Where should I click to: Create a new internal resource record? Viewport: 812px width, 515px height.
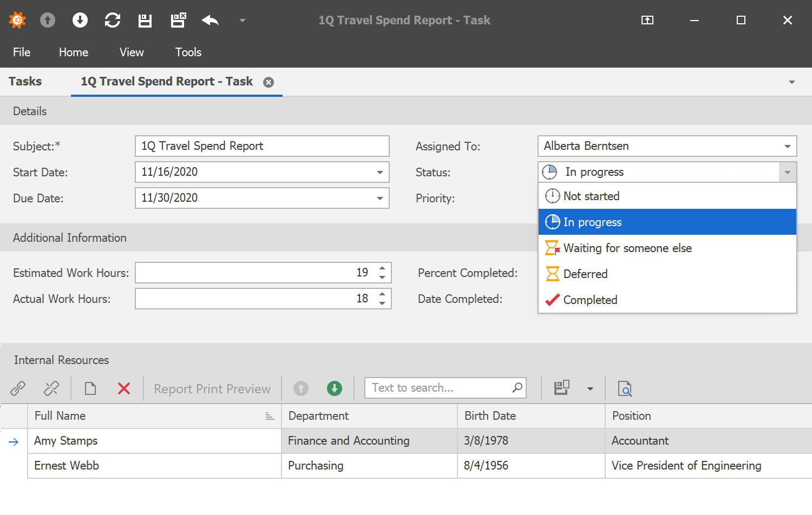point(90,388)
